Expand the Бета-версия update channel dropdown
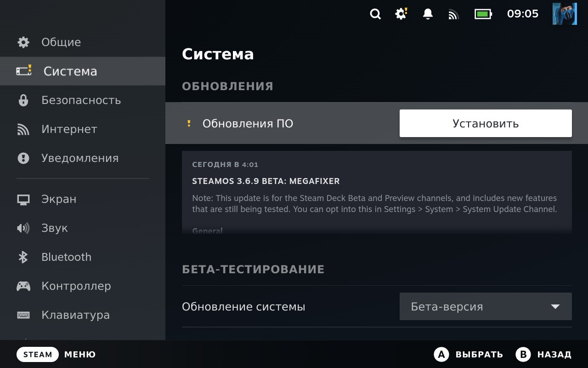The height and width of the screenshot is (368, 588). click(486, 306)
